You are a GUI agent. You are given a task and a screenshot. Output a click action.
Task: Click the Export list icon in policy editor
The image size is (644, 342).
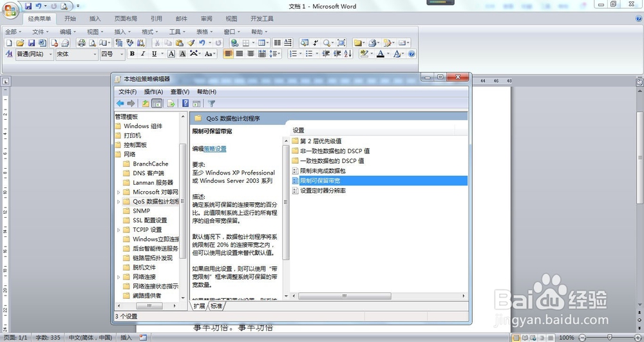tap(171, 104)
